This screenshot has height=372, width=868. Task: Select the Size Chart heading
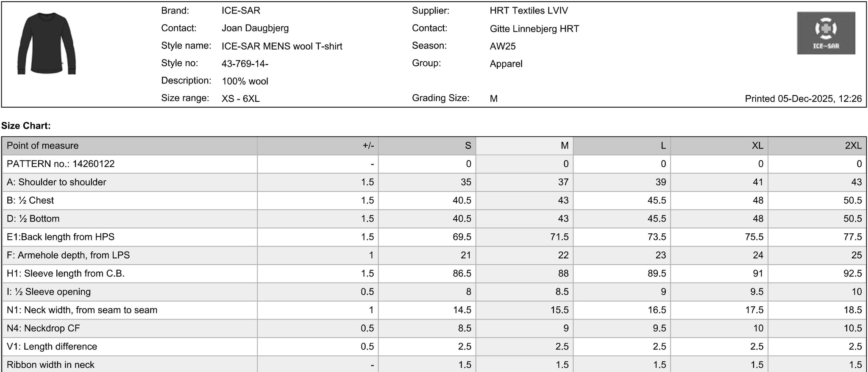click(x=26, y=126)
